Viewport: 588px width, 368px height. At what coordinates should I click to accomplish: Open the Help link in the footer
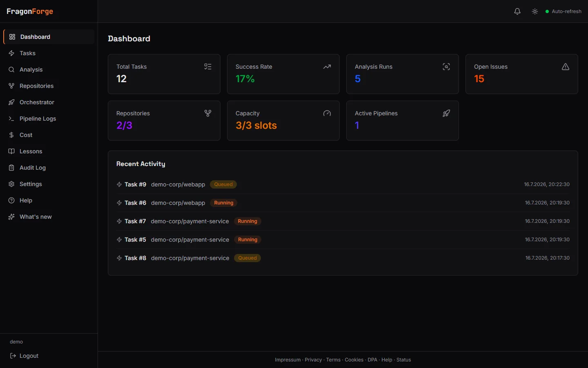coord(387,360)
